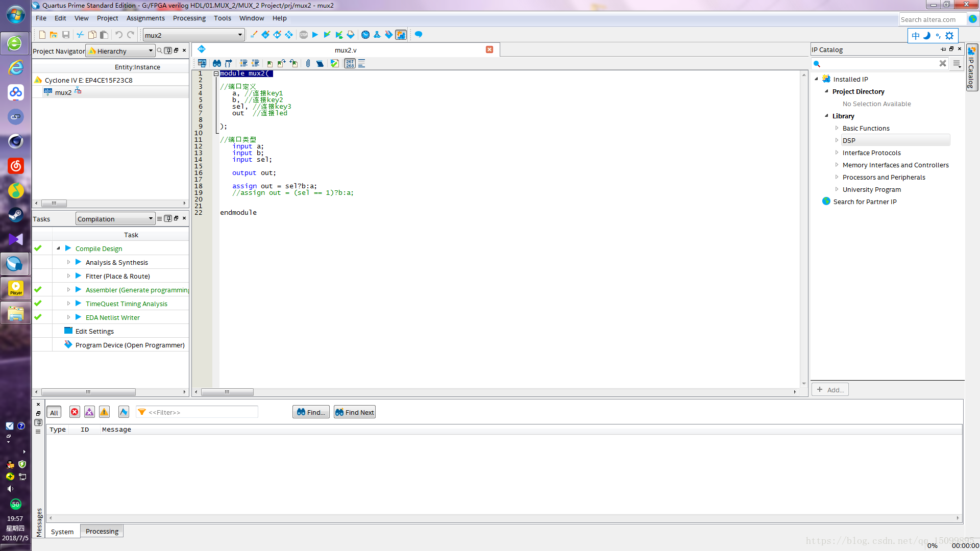The width and height of the screenshot is (980, 551).
Task: Start Analysis & Elaboration checkmark-play icon
Action: click(x=327, y=35)
